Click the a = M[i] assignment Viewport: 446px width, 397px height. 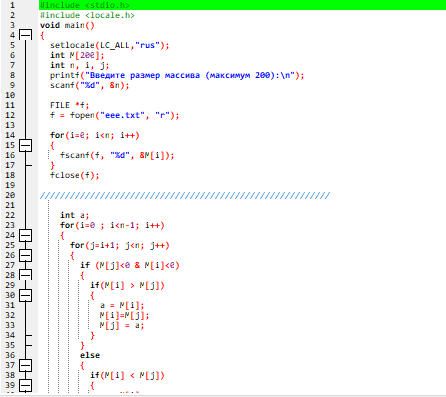122,305
